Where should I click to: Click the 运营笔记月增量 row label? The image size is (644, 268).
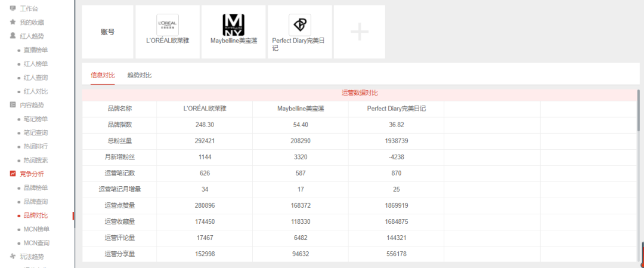[119, 189]
